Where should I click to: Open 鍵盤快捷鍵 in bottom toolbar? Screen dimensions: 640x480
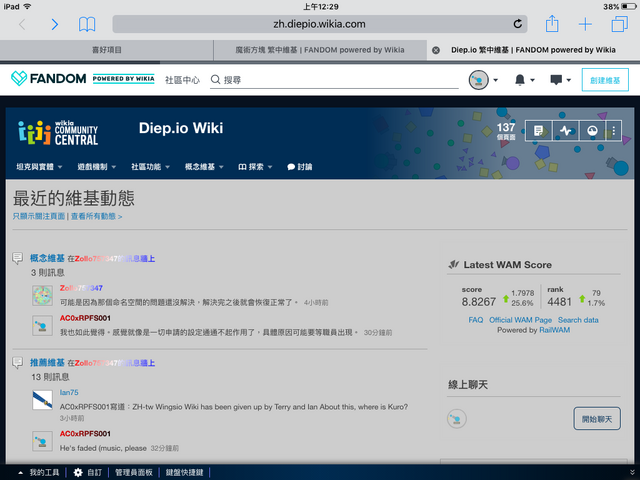pos(184,472)
